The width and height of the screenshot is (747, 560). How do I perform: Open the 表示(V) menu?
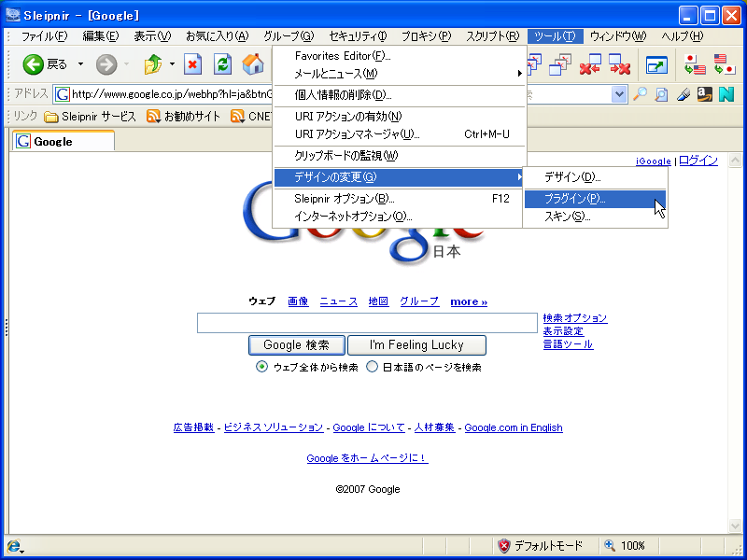[x=152, y=36]
